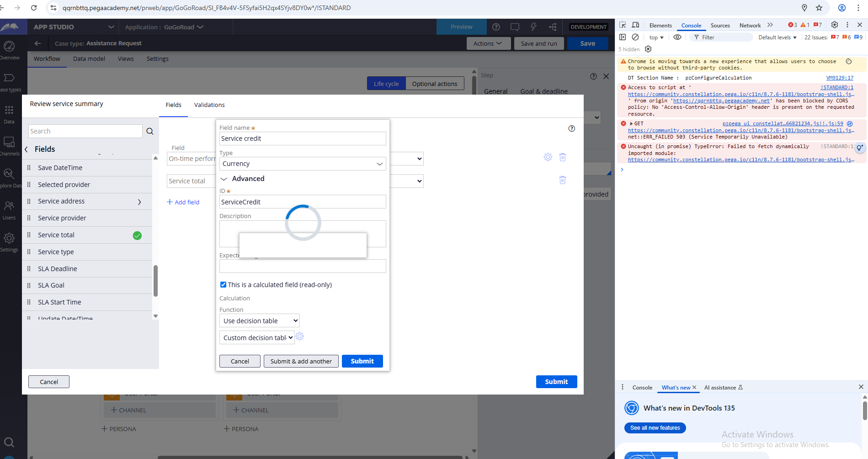Screen dimensions: 868x459
Task: Open the Optional actions toggle
Action: click(x=435, y=84)
